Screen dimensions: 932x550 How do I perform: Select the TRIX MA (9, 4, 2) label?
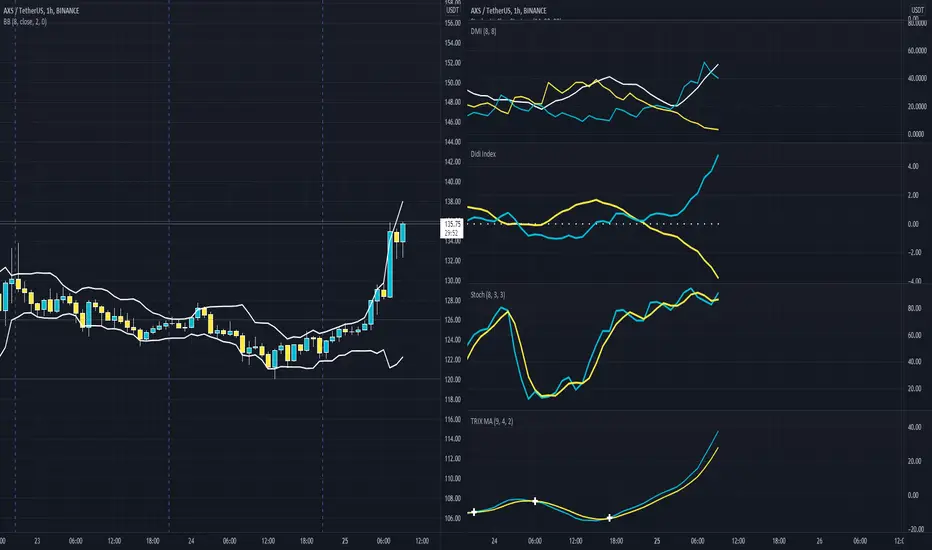coord(492,422)
